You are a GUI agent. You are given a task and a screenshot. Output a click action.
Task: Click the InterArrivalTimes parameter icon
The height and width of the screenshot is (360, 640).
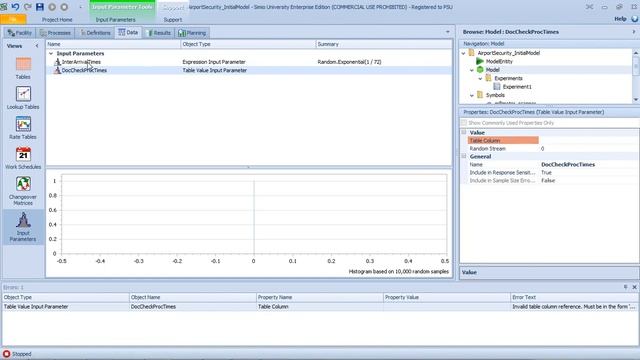(x=58, y=62)
